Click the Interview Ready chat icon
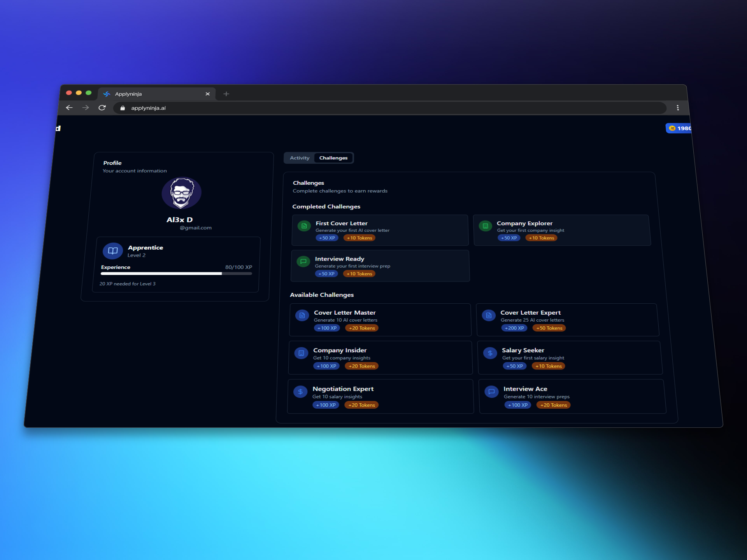This screenshot has width=747, height=560. [303, 261]
